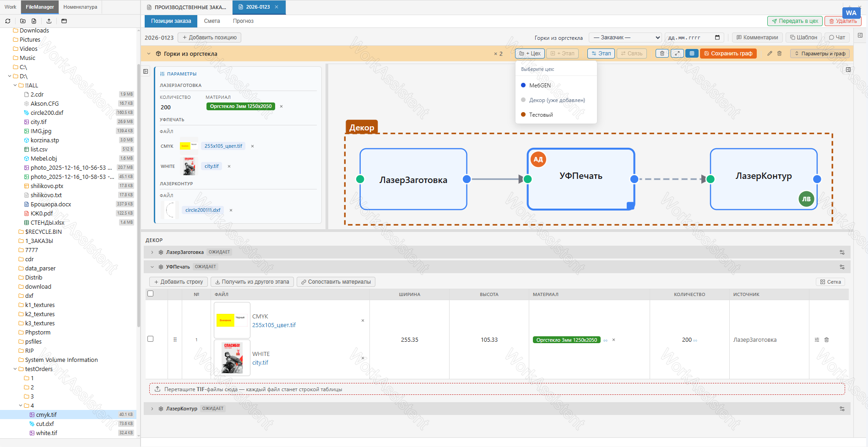Open the Номенклатура tab
868x447 pixels.
(80, 7)
